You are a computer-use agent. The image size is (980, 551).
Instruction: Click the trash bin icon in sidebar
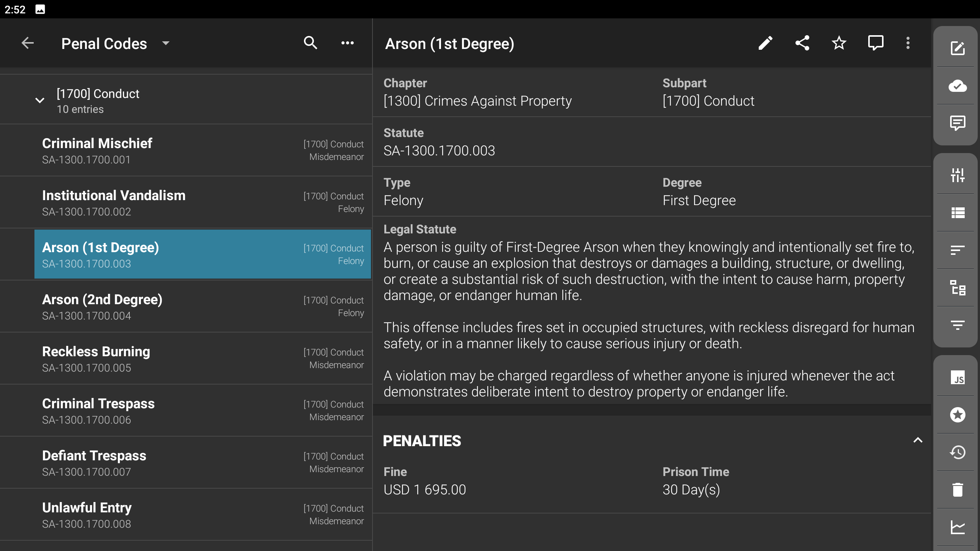(x=957, y=490)
